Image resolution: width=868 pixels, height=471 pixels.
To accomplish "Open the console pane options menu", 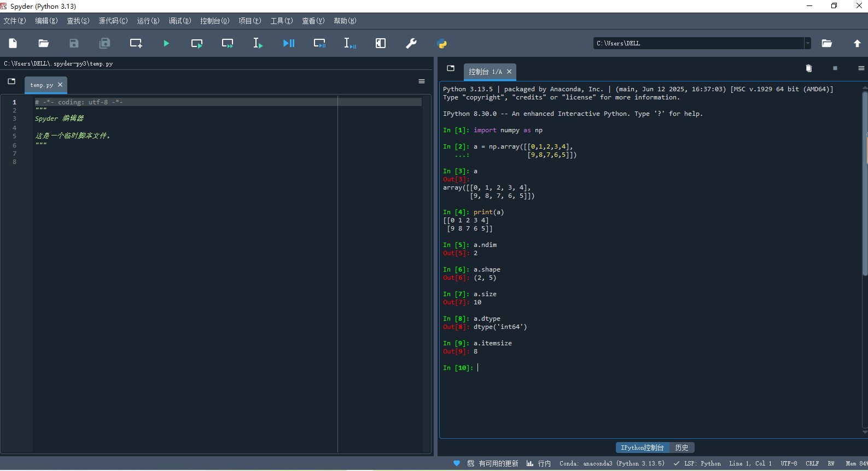I will (861, 68).
